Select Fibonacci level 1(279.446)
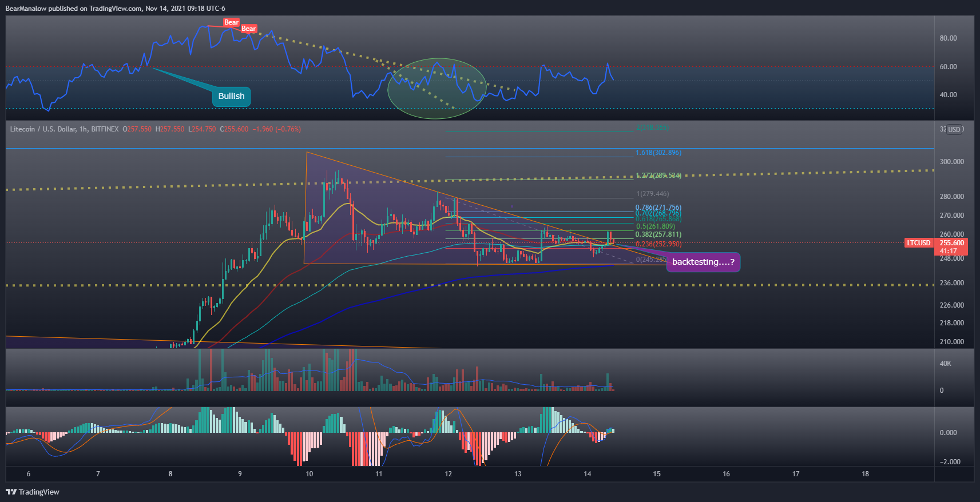The image size is (980, 502). tap(652, 194)
